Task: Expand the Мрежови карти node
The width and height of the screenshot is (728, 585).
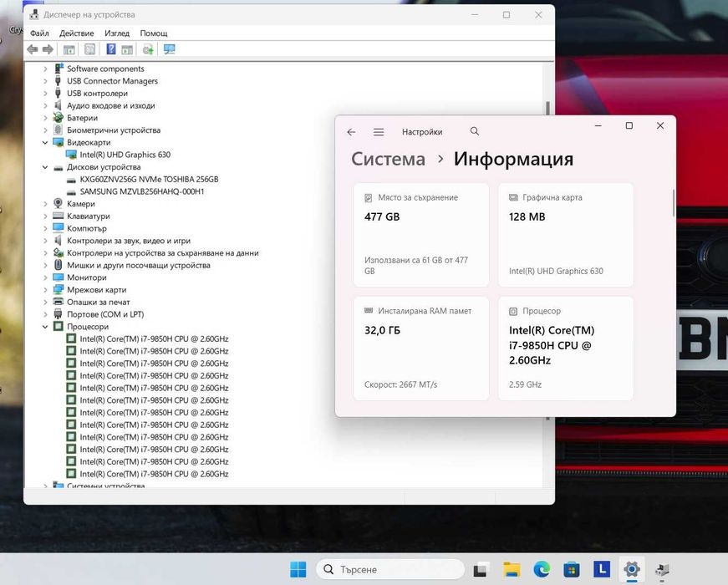Action: pos(45,290)
